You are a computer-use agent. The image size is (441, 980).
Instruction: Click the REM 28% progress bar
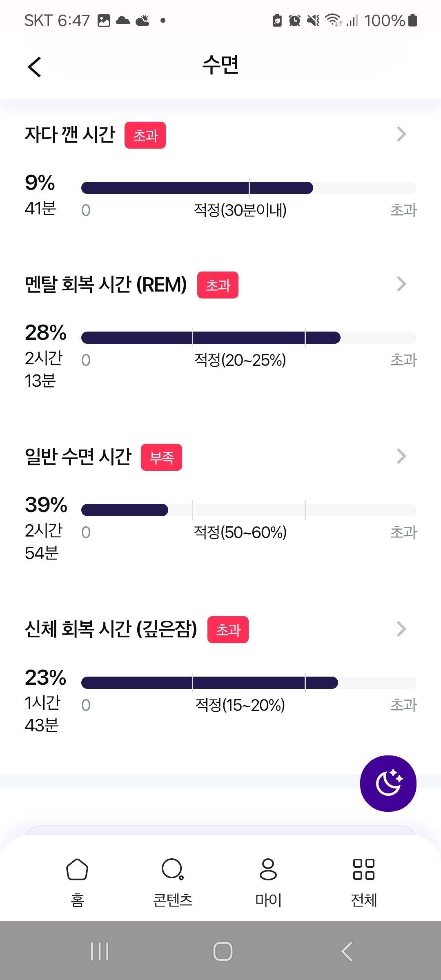point(249,338)
